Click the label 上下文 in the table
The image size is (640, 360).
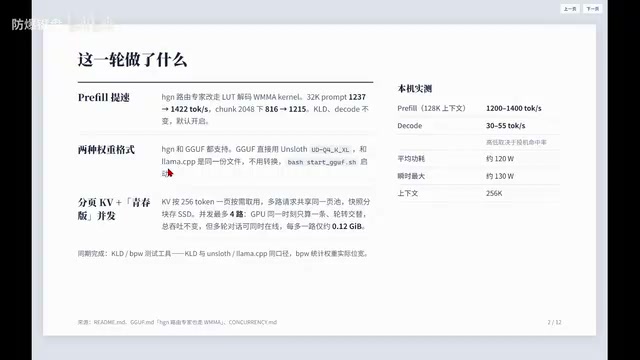[x=407, y=193]
